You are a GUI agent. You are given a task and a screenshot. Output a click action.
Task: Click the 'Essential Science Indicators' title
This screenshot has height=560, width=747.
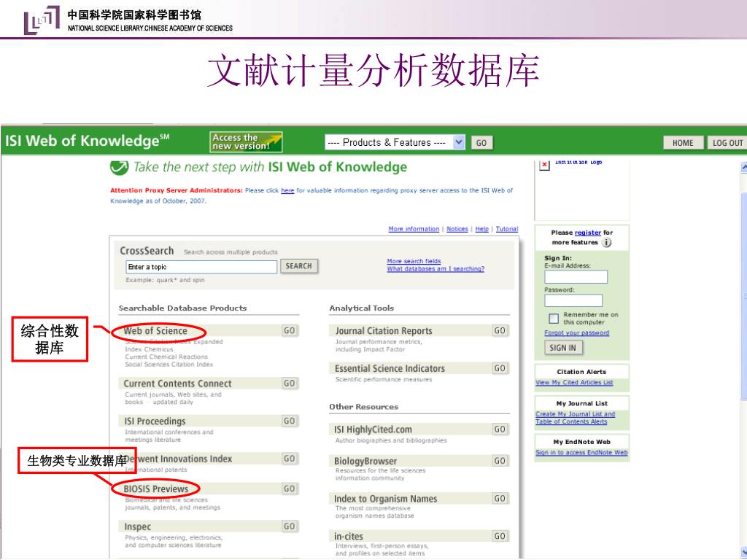[x=390, y=368]
